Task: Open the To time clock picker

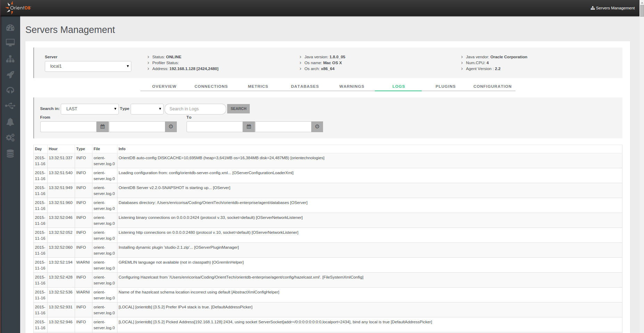Action: click(x=317, y=127)
